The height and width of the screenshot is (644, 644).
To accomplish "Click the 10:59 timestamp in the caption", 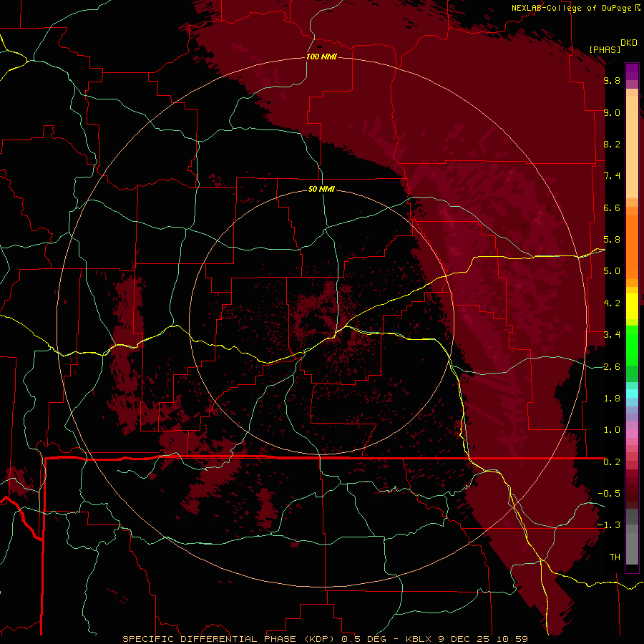I will 512,639.
